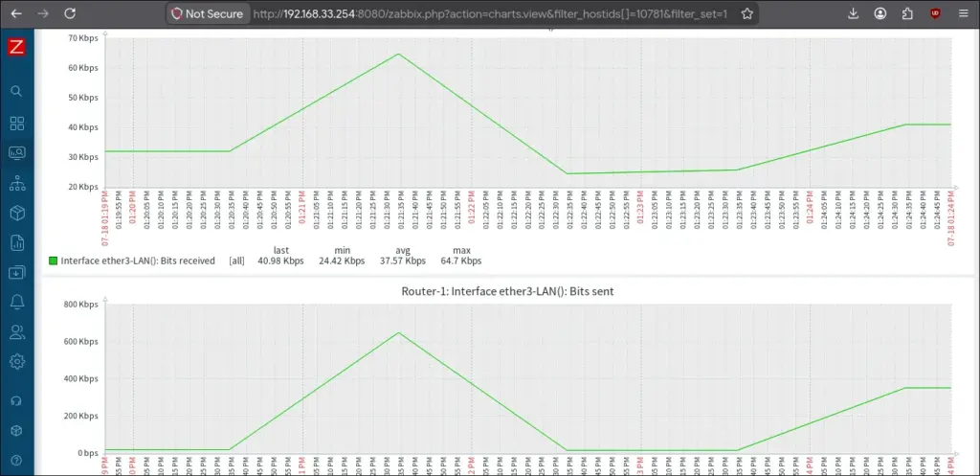The width and height of the screenshot is (980, 476).
Task: Click the "Interface ether3-LAN(): Bits received" legend text
Action: point(138,261)
